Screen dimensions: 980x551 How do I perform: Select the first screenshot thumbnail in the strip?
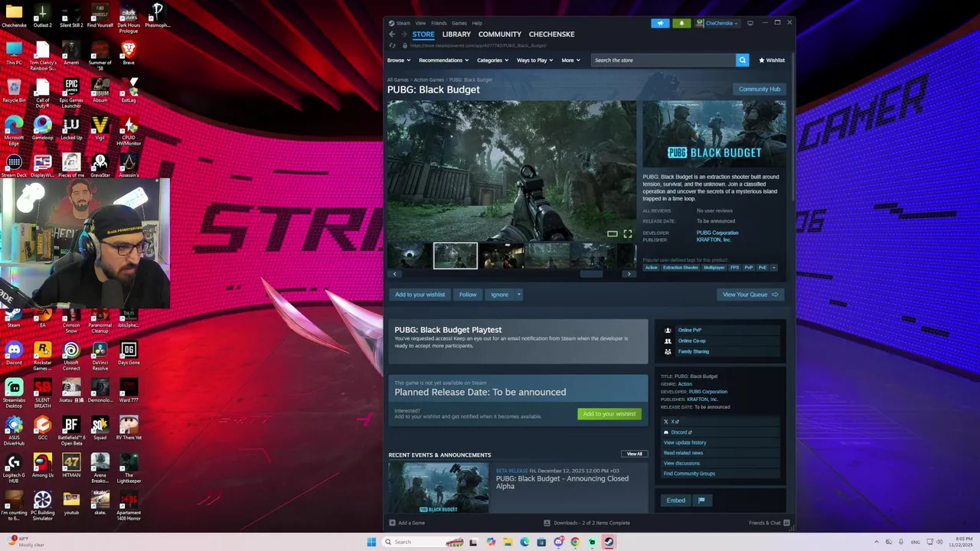point(410,256)
